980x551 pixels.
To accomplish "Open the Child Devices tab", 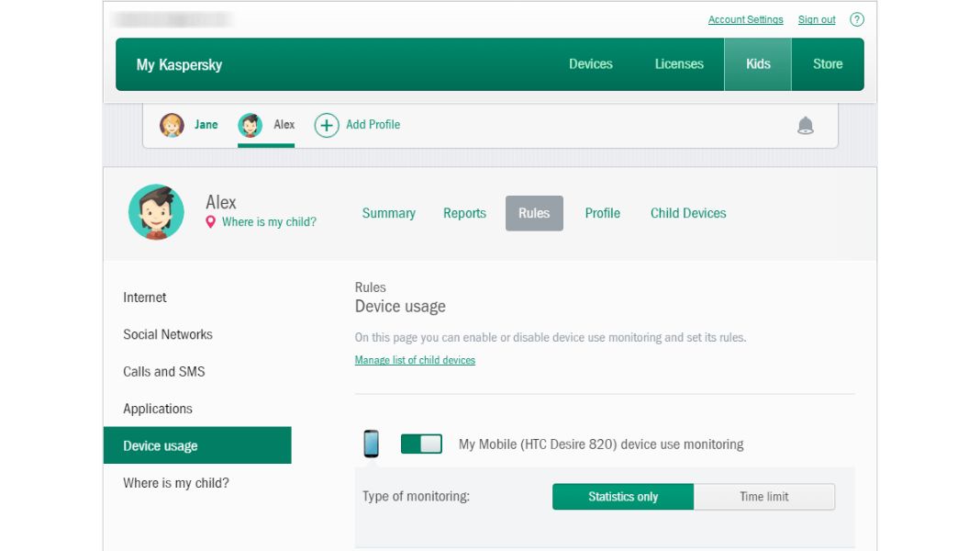I will pos(688,213).
